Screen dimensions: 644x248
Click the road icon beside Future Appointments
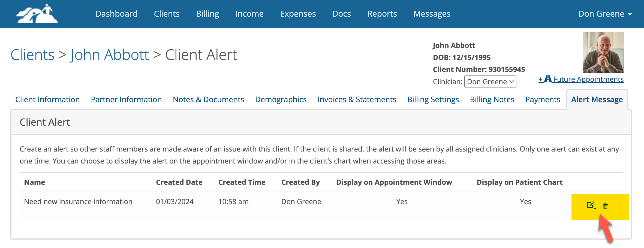548,79
